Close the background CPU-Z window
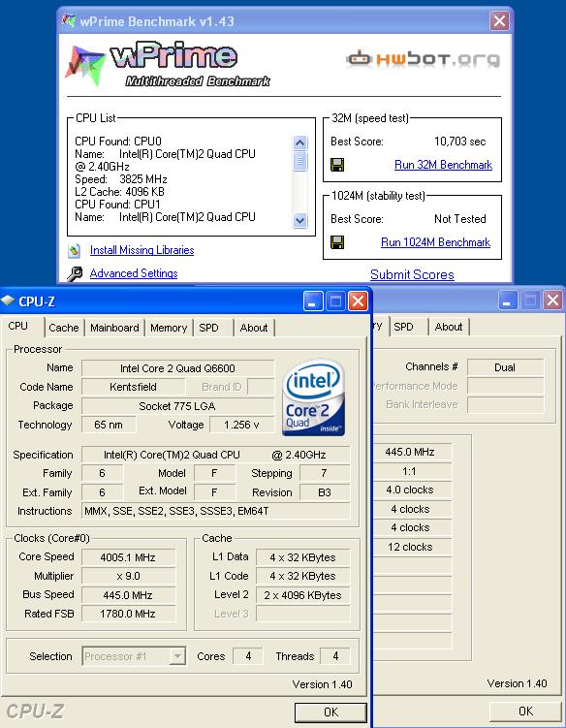 (x=552, y=301)
